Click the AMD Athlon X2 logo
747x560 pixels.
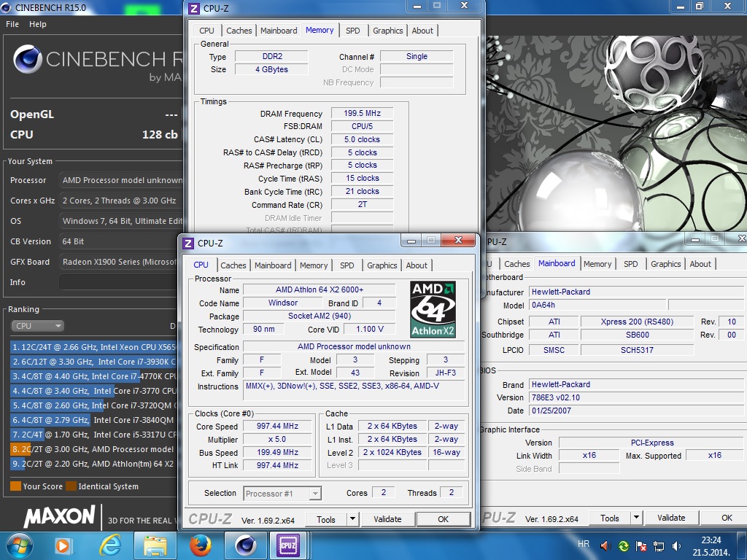tap(433, 309)
